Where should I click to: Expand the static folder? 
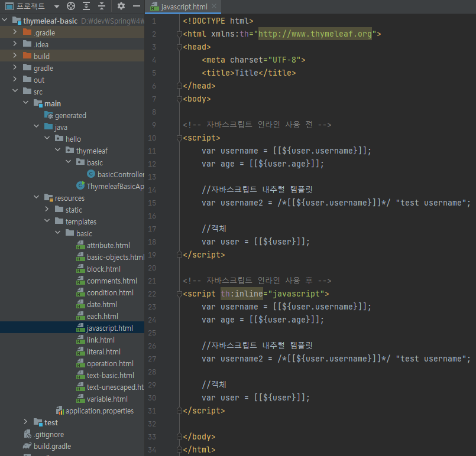[47, 209]
